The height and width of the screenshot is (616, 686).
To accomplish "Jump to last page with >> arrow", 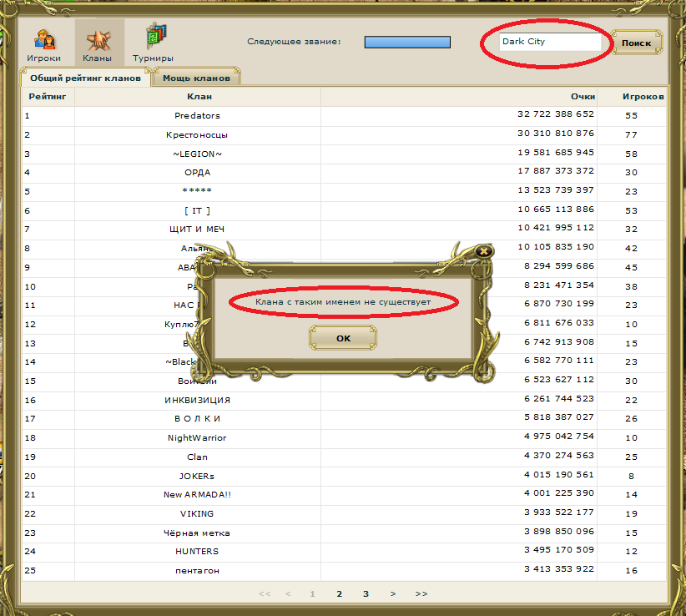I will click(421, 593).
